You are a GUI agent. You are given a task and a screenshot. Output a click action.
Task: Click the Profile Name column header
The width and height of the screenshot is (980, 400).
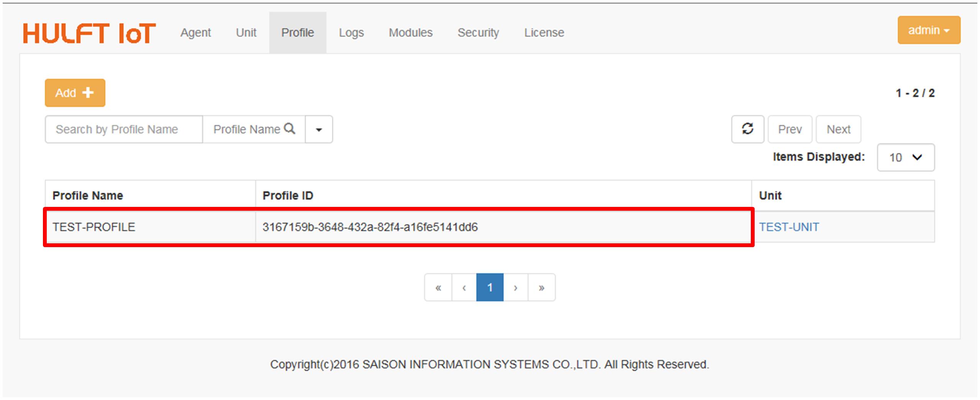pos(150,195)
